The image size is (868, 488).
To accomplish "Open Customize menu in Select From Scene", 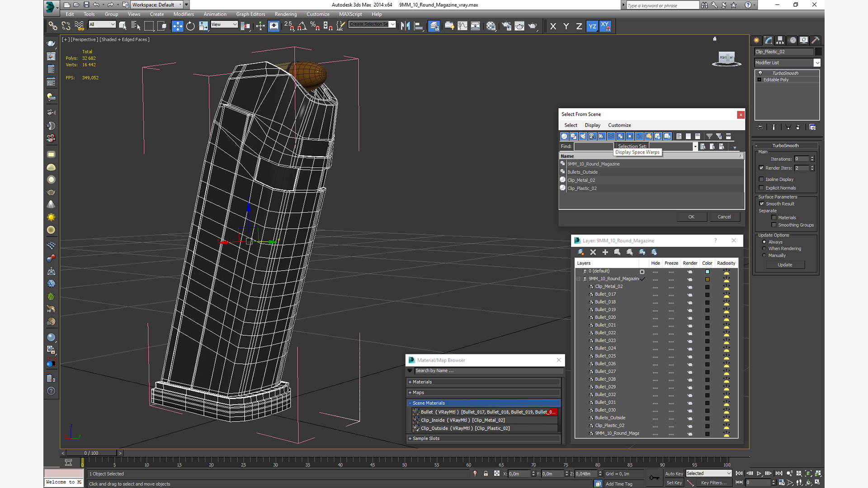I will pos(619,125).
